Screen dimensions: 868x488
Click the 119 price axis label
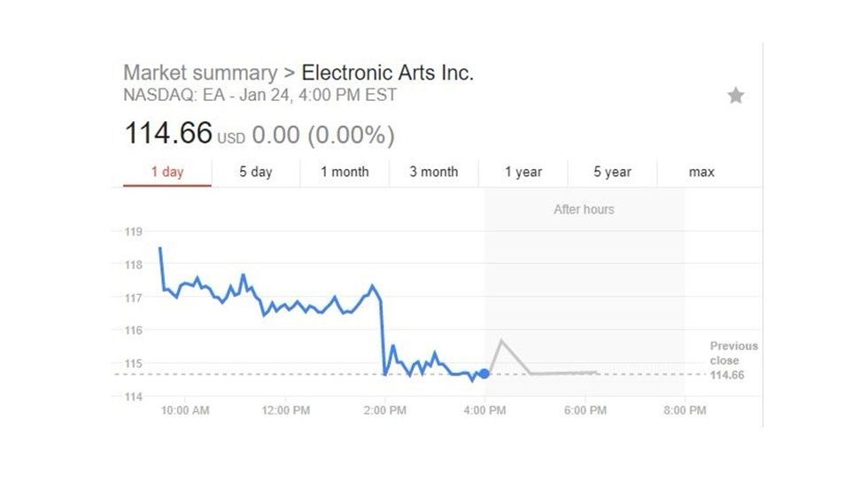[134, 232]
